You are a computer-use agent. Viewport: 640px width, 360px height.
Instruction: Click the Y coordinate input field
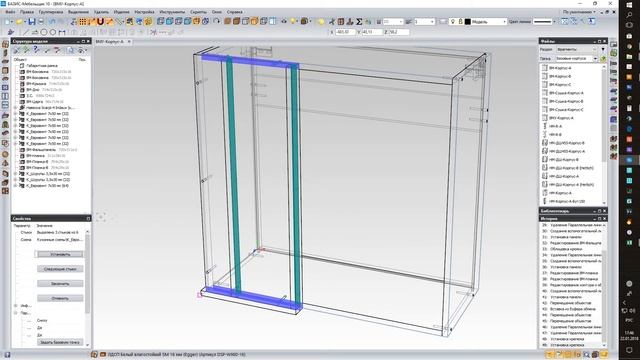(372, 32)
